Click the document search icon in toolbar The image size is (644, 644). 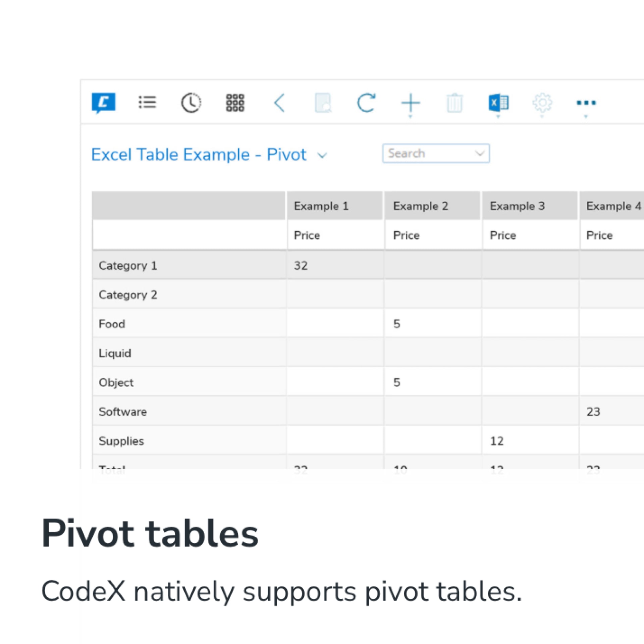323,102
